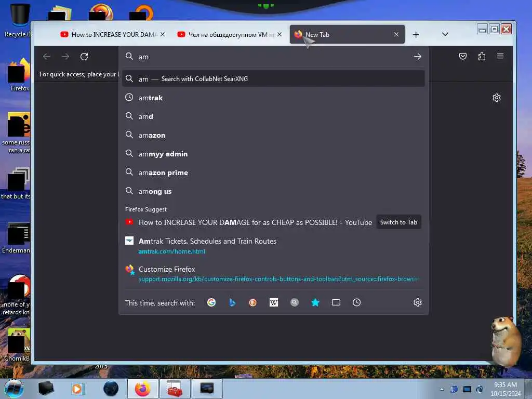Search this time with Bing
Image resolution: width=532 pixels, height=399 pixels.
[x=232, y=302]
